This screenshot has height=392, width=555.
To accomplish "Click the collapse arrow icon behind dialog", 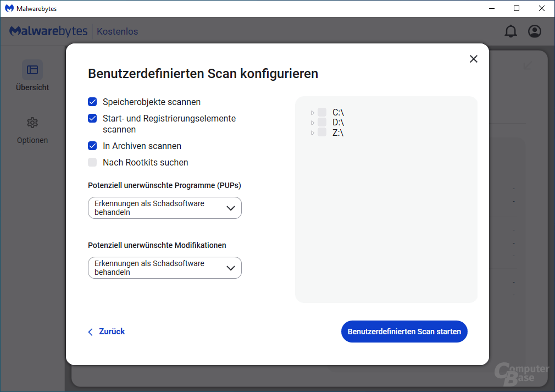I will pos(528,65).
